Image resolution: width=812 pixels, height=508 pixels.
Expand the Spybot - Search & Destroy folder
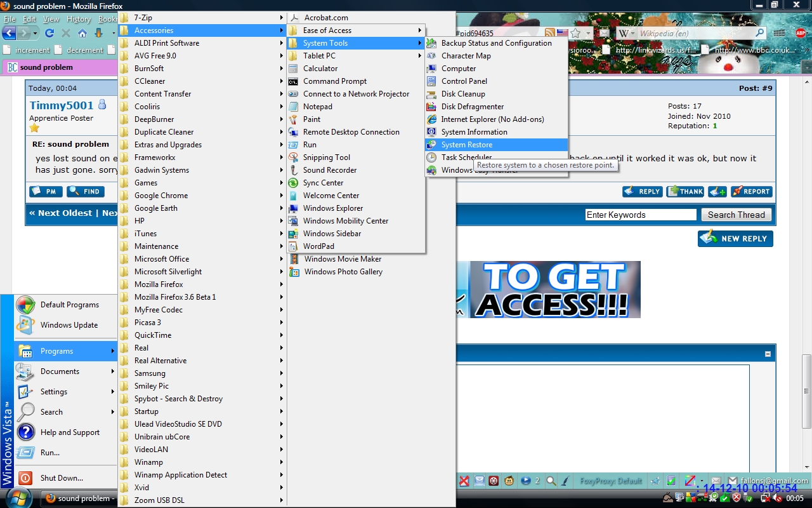tap(202, 399)
